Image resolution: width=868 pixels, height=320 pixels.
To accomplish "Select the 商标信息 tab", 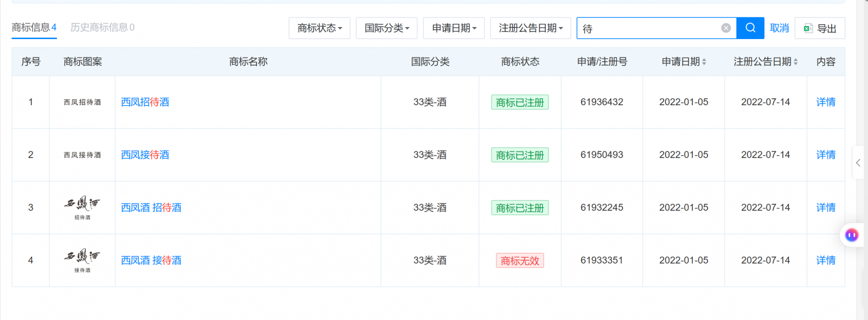I will [x=34, y=27].
